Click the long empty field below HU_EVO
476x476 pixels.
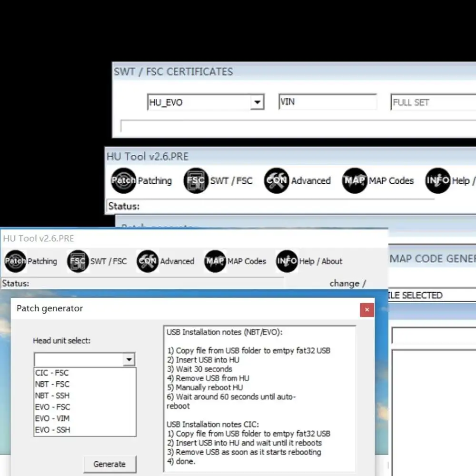tap(298, 126)
